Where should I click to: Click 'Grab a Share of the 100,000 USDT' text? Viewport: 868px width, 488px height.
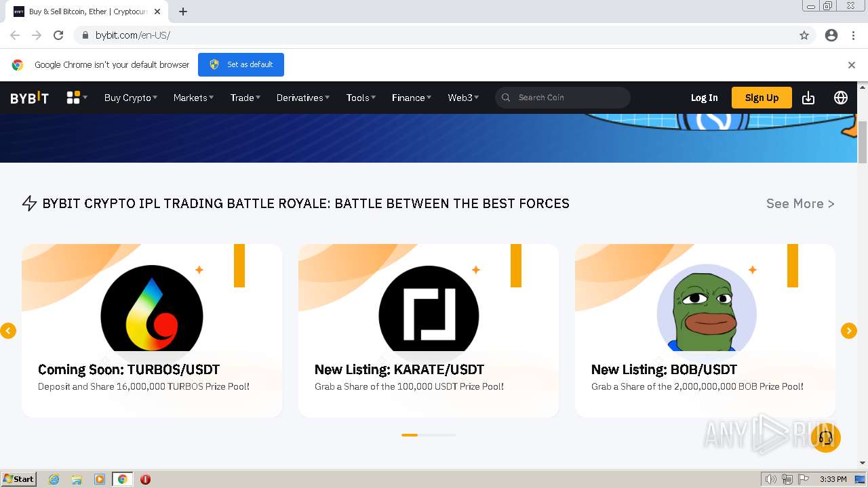click(387, 386)
